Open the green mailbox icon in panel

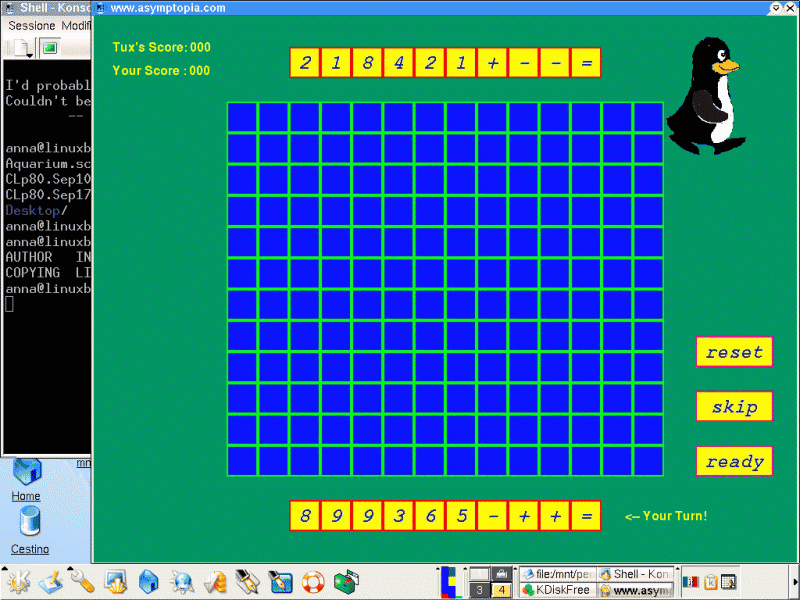[346, 582]
